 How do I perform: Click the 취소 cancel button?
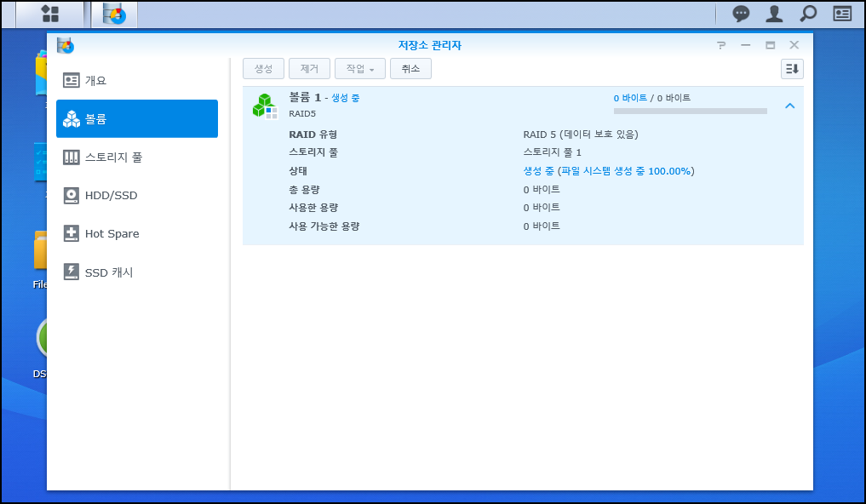tap(411, 69)
